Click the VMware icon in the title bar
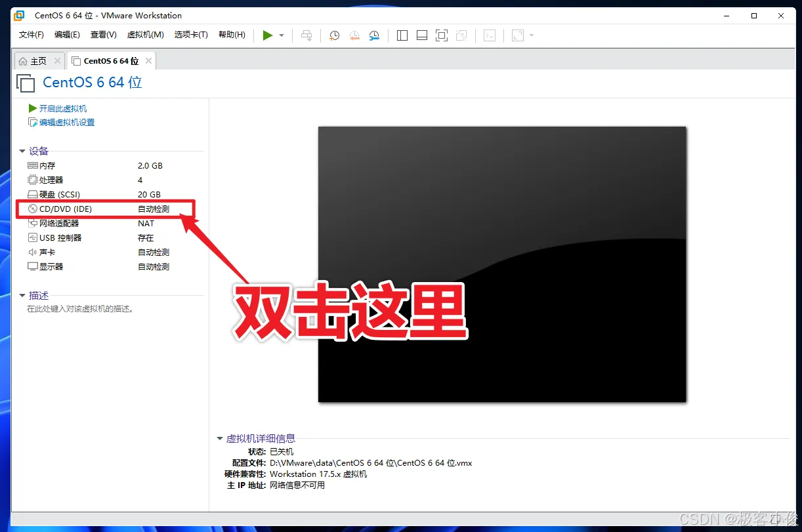 tap(20, 15)
